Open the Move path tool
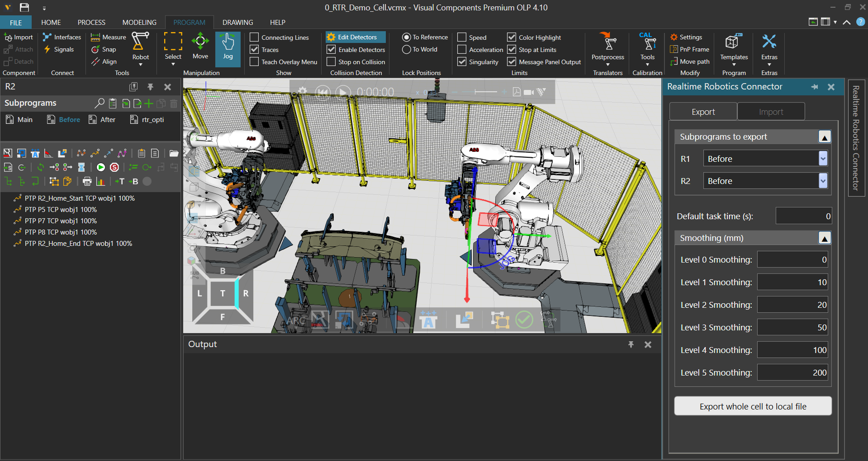The width and height of the screenshot is (868, 461). 690,61
